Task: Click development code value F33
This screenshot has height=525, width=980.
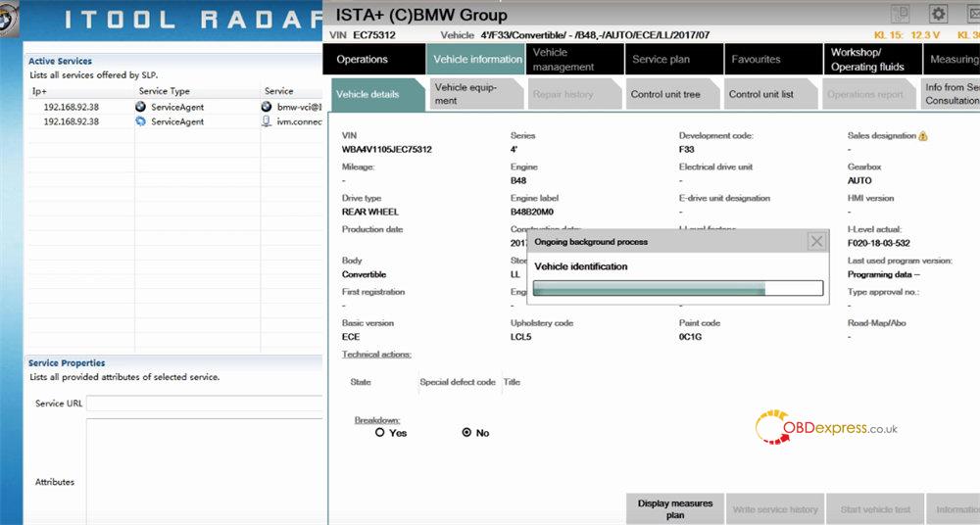Action: click(687, 150)
